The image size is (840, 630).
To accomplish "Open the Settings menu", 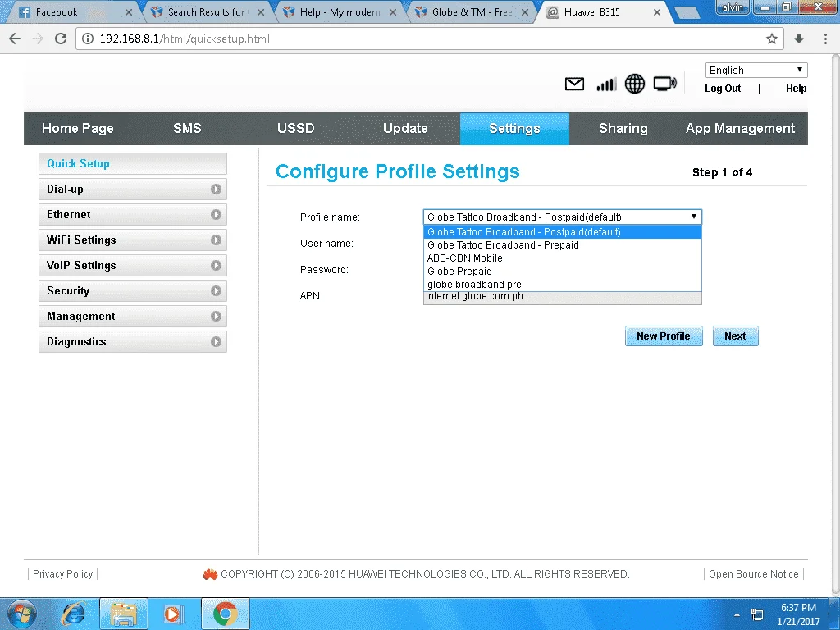I will (514, 129).
